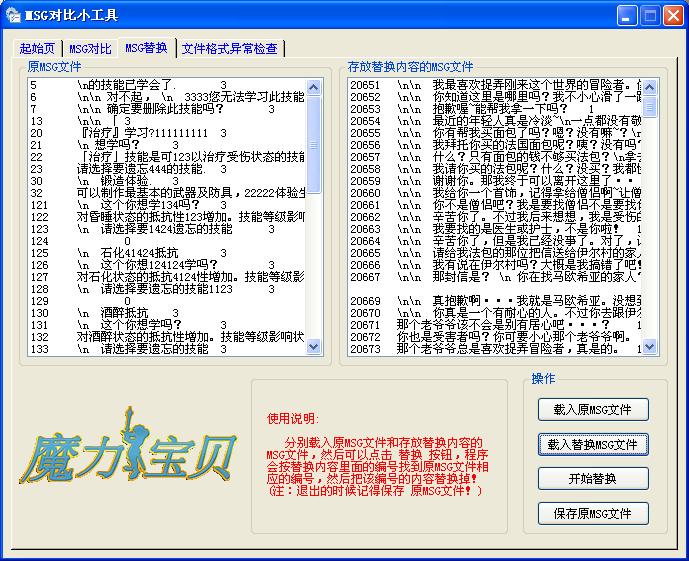
Task: Select the MSG替换 tab
Action: (x=146, y=47)
